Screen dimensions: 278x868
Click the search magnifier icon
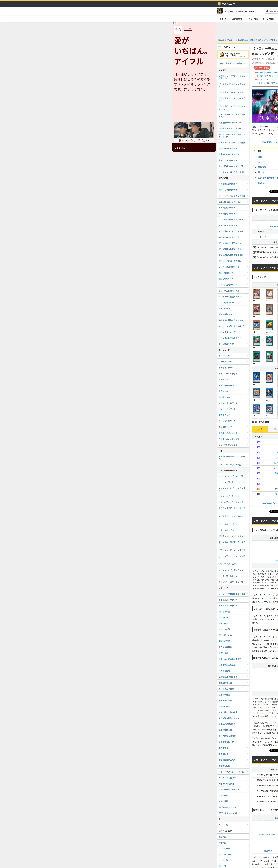(267, 11)
